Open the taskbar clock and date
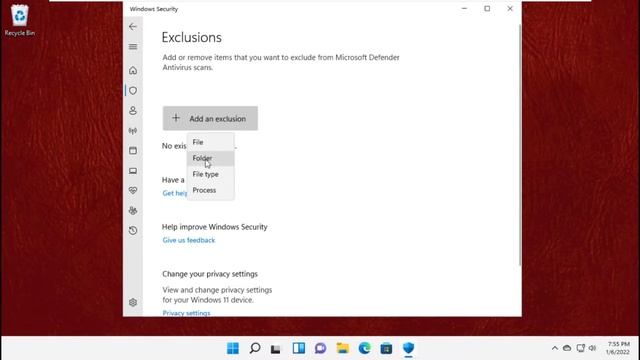 click(618, 348)
